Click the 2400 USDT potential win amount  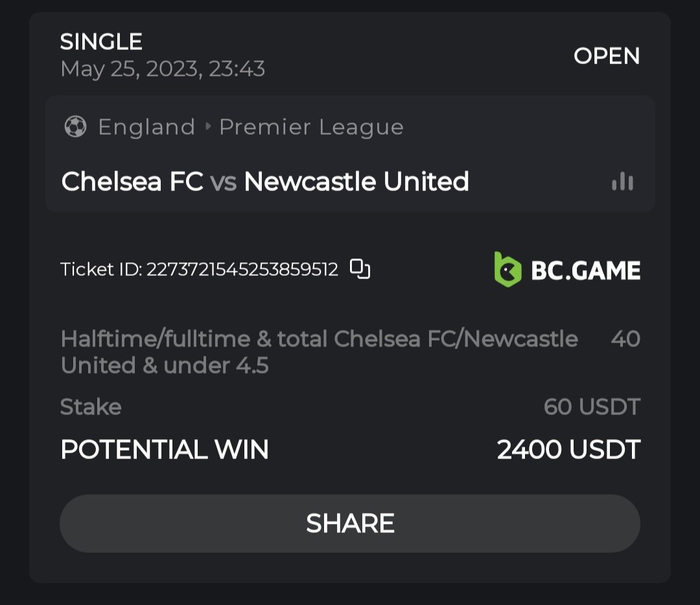point(568,450)
